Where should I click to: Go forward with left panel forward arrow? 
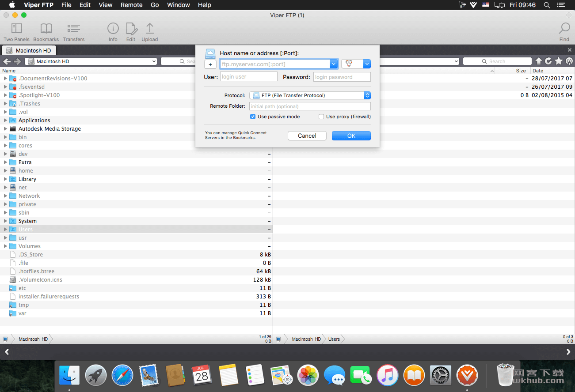coord(18,61)
